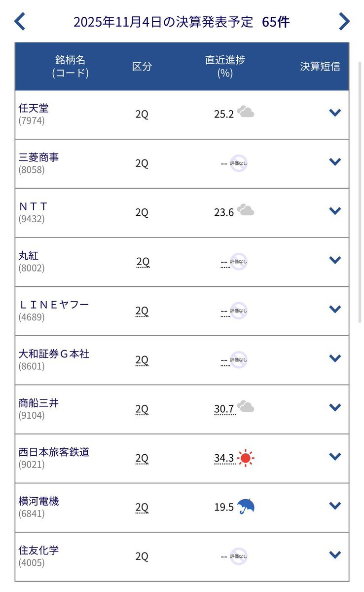The width and height of the screenshot is (364, 592).
Task: Expand 大和証券G本社 earnings details
Action: pyautogui.click(x=335, y=358)
